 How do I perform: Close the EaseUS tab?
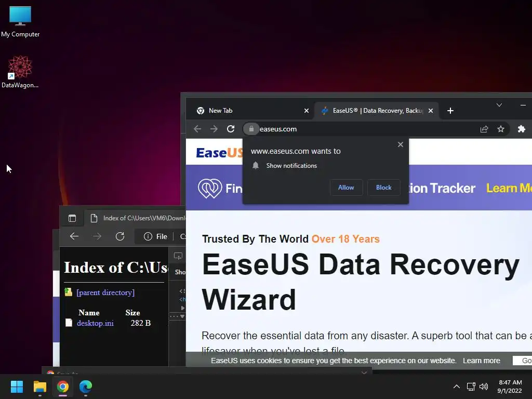point(431,111)
